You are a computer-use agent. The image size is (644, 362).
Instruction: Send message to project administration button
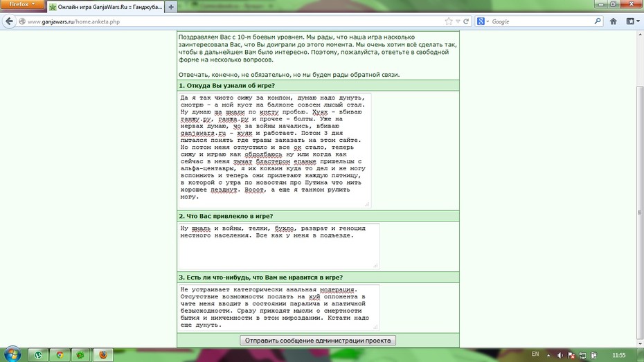tap(318, 341)
